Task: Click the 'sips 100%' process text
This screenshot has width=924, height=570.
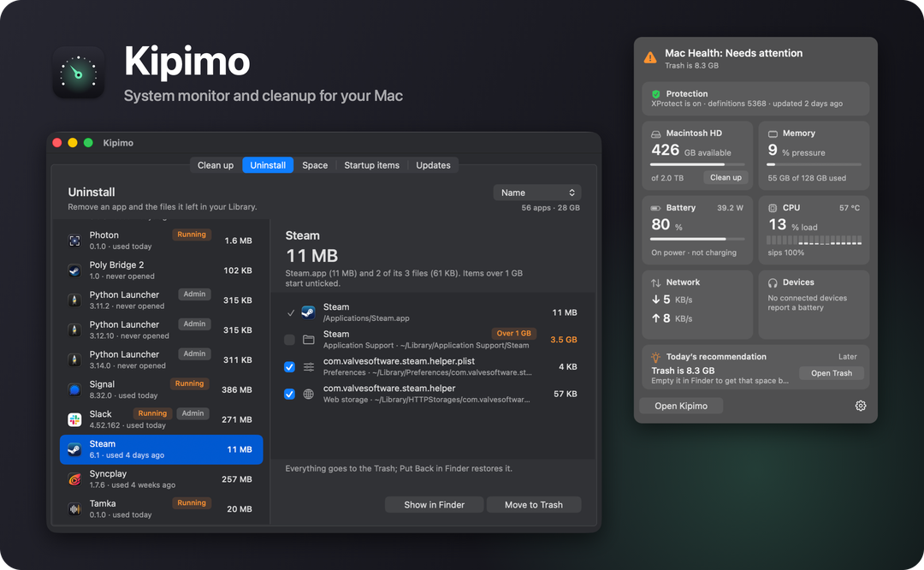Action: click(x=785, y=252)
